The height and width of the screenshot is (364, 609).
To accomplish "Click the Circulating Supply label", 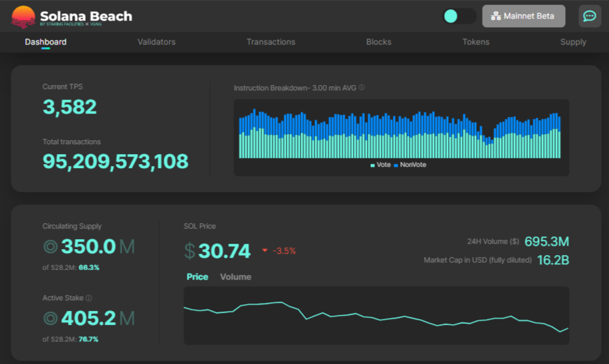I will 72,227.
